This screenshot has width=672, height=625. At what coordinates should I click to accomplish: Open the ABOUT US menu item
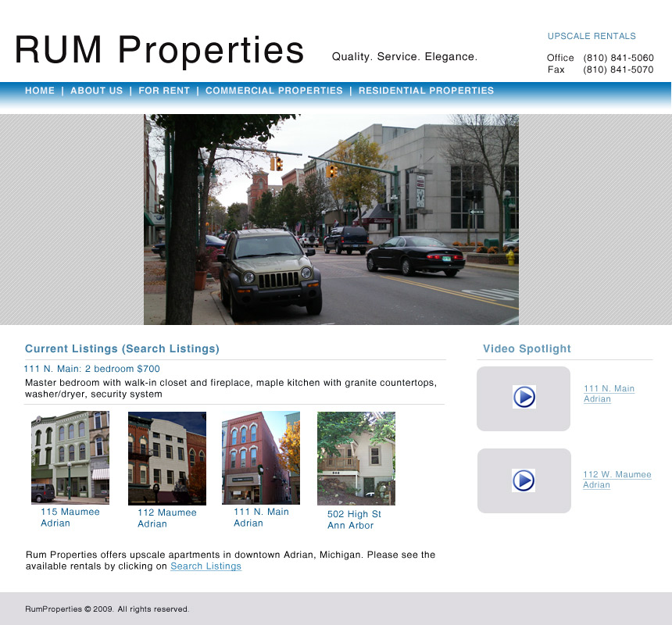[x=96, y=91]
